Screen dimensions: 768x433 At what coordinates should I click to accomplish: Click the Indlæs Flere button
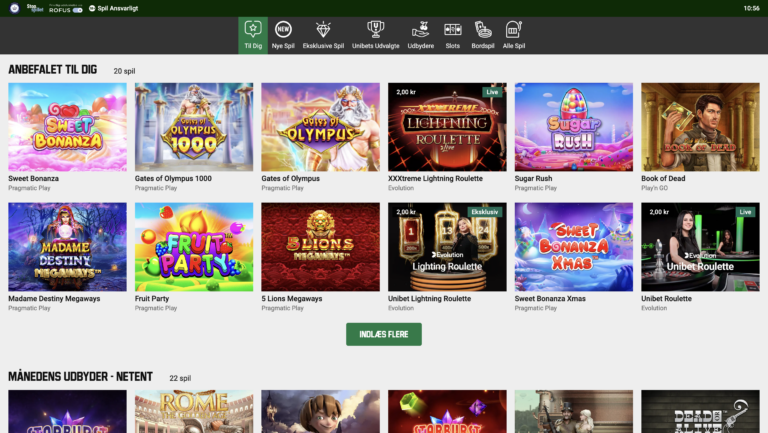384,334
